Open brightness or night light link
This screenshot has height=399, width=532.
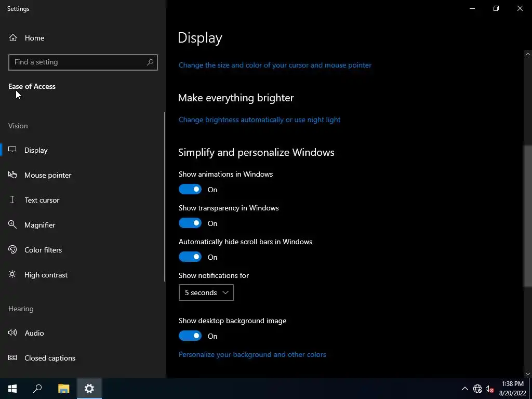260,120
